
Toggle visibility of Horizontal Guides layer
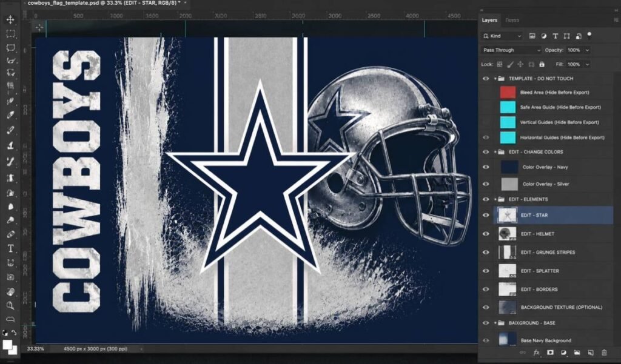(x=486, y=137)
